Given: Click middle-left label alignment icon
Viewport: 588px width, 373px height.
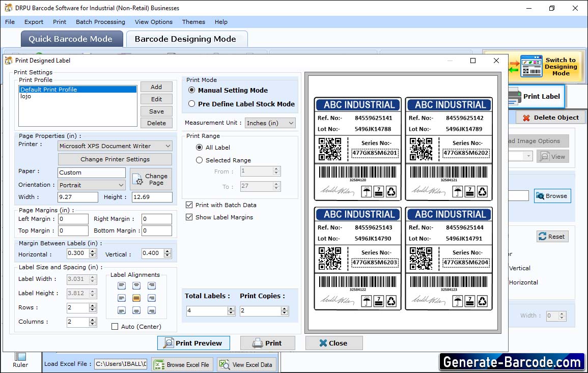Looking at the screenshot, I should 122,298.
